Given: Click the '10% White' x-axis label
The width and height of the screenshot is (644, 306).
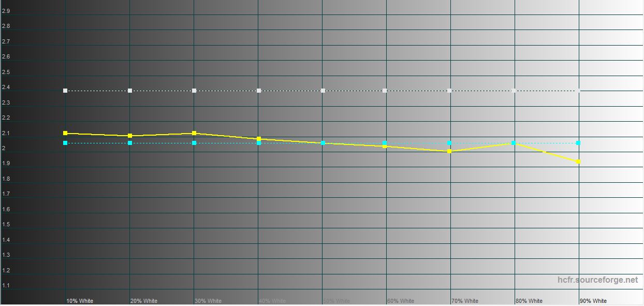Looking at the screenshot, I should coord(80,301).
